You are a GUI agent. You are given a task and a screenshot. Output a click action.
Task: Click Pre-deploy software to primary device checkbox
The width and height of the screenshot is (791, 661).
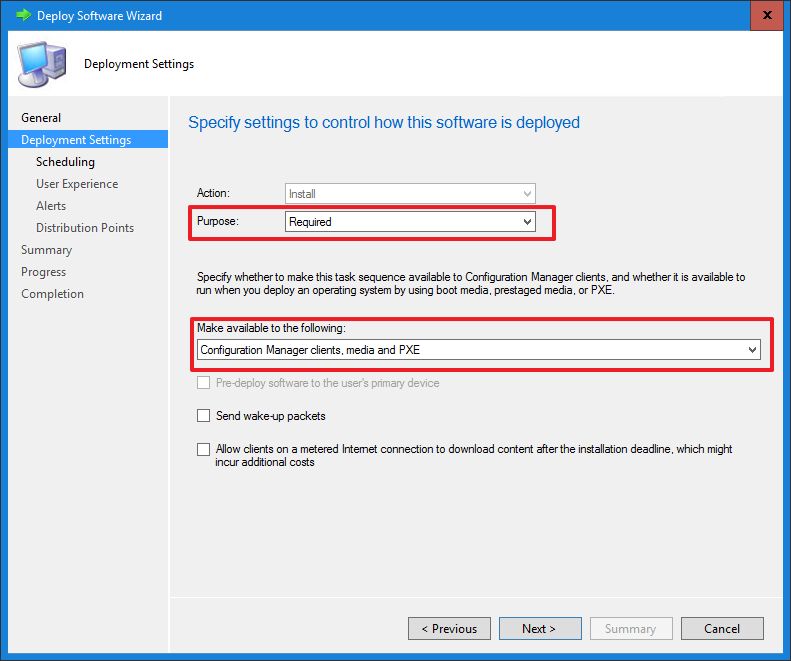[204, 383]
